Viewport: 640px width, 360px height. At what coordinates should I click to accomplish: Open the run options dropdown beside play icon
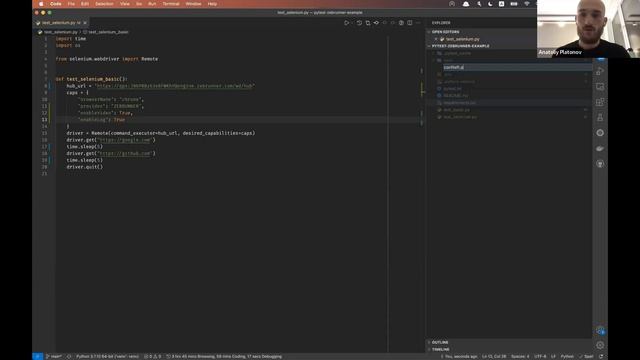tap(352, 23)
